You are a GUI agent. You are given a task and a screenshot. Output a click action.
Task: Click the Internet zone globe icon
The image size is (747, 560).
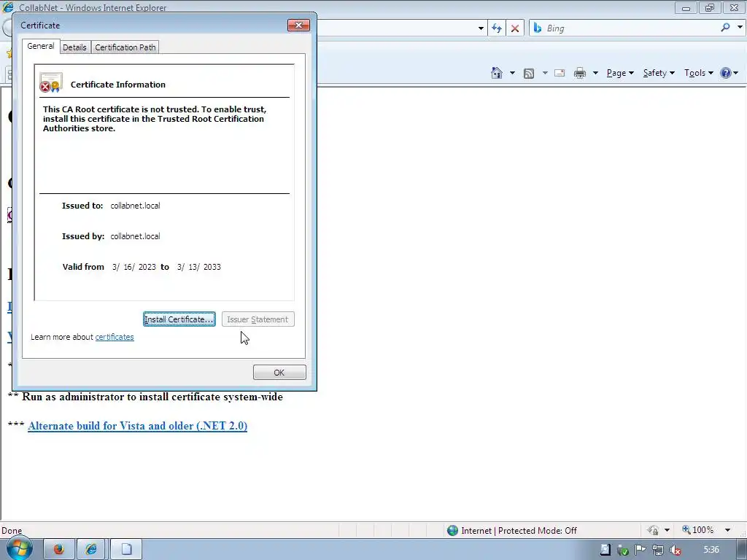click(452, 531)
